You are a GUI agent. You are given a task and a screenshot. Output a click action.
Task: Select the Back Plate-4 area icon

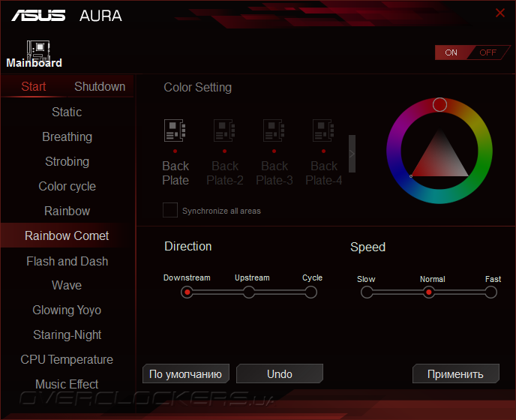tap(323, 130)
